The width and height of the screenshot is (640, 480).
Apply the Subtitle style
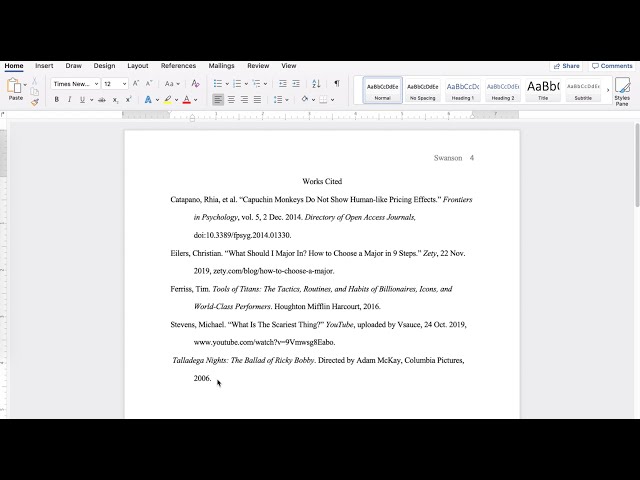point(583,90)
